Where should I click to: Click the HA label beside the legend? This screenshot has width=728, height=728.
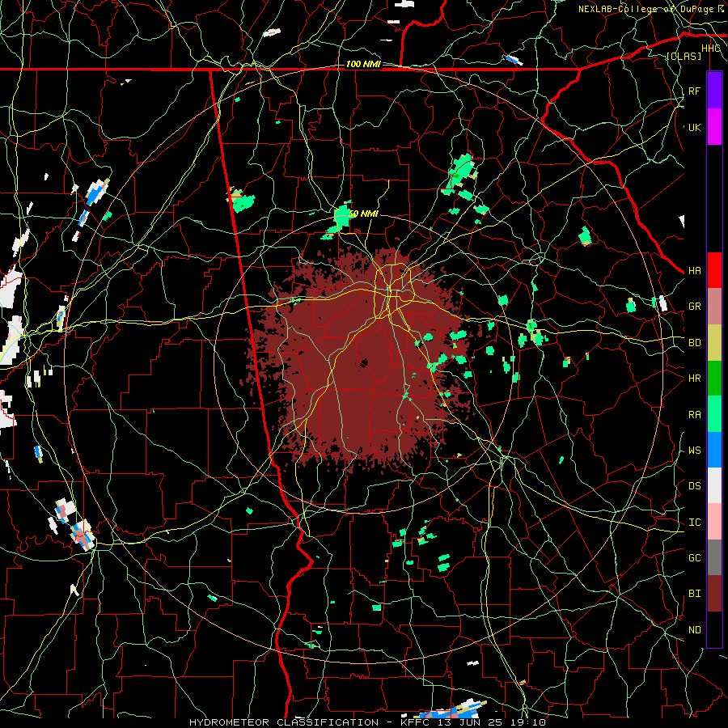click(694, 271)
